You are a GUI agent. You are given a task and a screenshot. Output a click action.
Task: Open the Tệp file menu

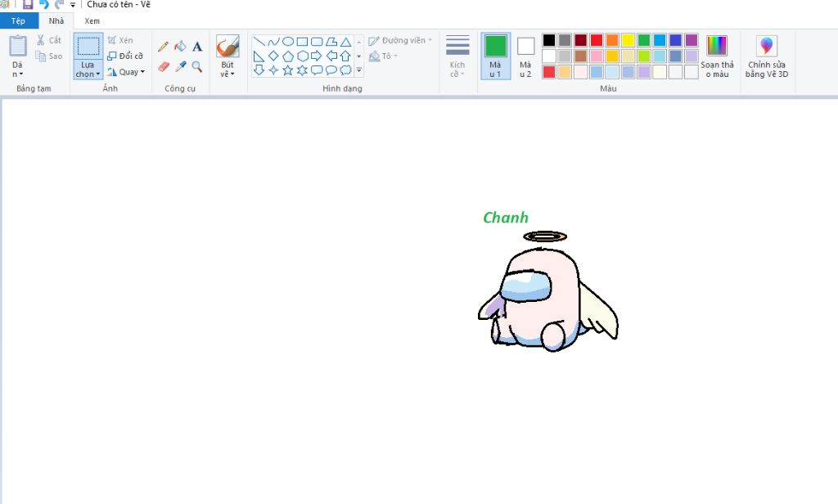point(19,20)
